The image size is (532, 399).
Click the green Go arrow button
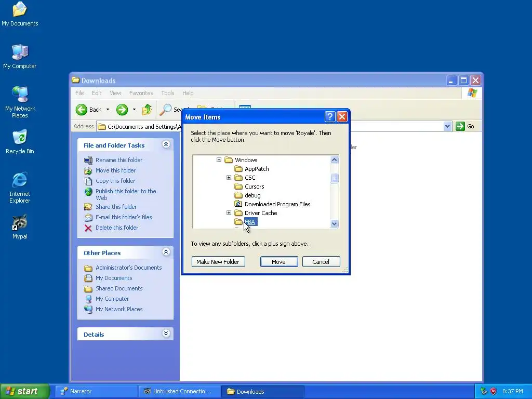pyautogui.click(x=460, y=126)
